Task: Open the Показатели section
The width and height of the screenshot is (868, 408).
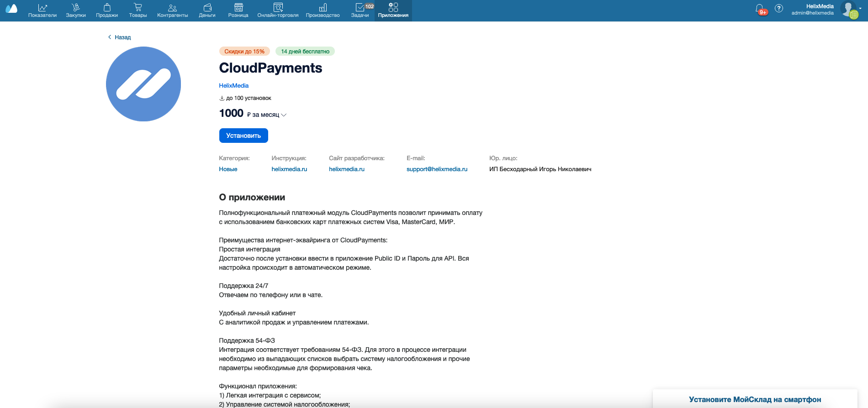Action: point(42,10)
